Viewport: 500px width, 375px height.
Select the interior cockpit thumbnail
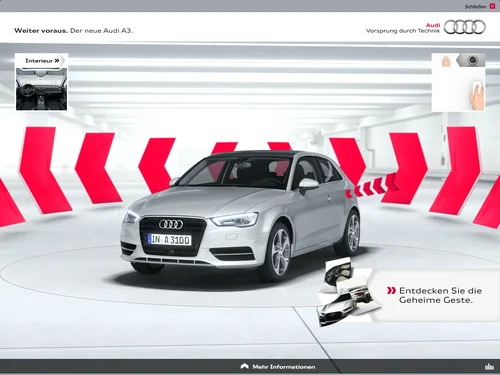(41, 89)
